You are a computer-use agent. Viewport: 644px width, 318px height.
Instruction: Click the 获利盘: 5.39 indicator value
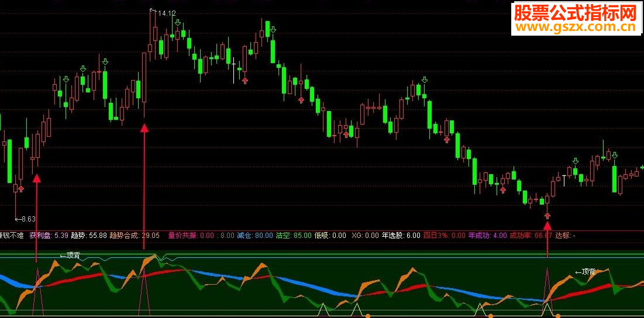(x=49, y=236)
